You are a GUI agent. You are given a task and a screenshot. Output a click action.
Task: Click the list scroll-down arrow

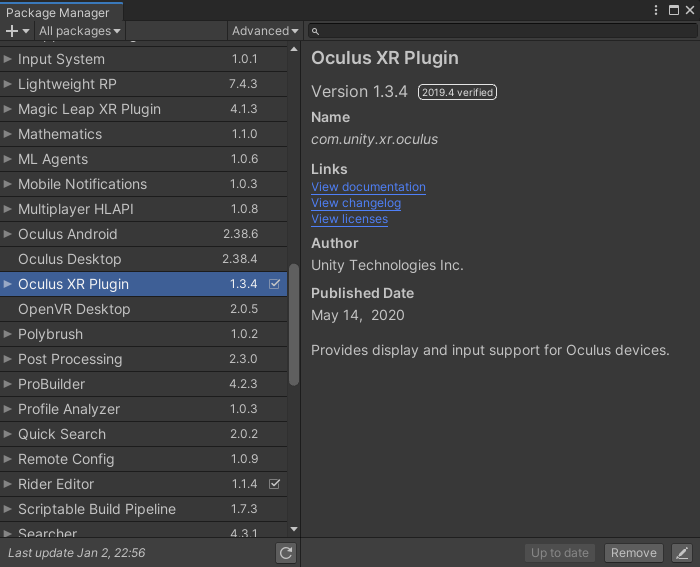294,529
